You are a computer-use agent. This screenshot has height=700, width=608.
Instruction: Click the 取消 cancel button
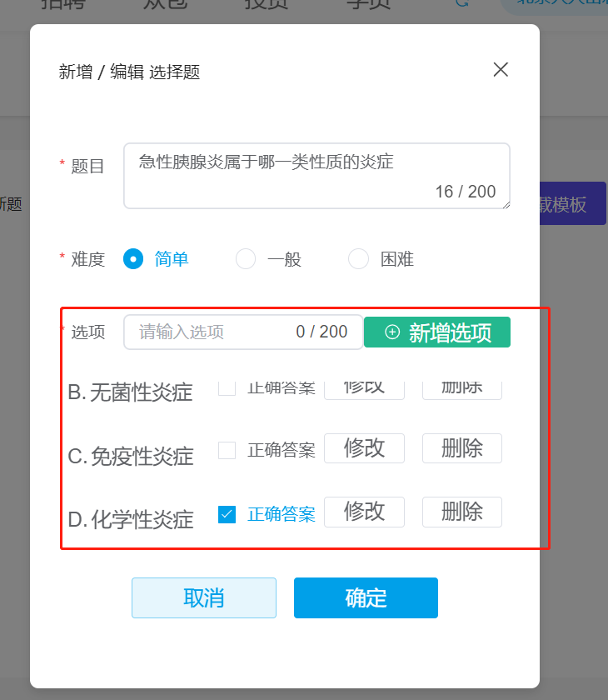tap(204, 597)
